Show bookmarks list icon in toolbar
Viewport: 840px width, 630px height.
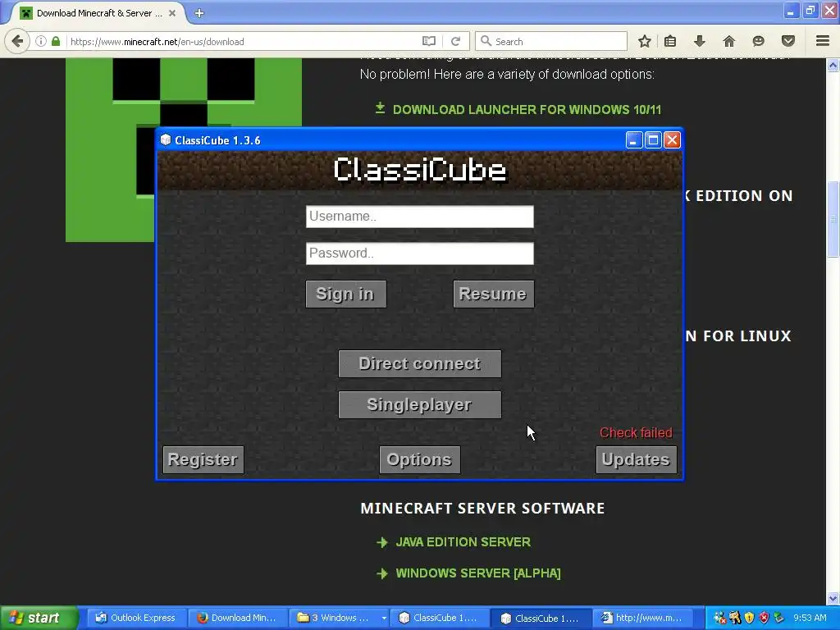pos(670,41)
